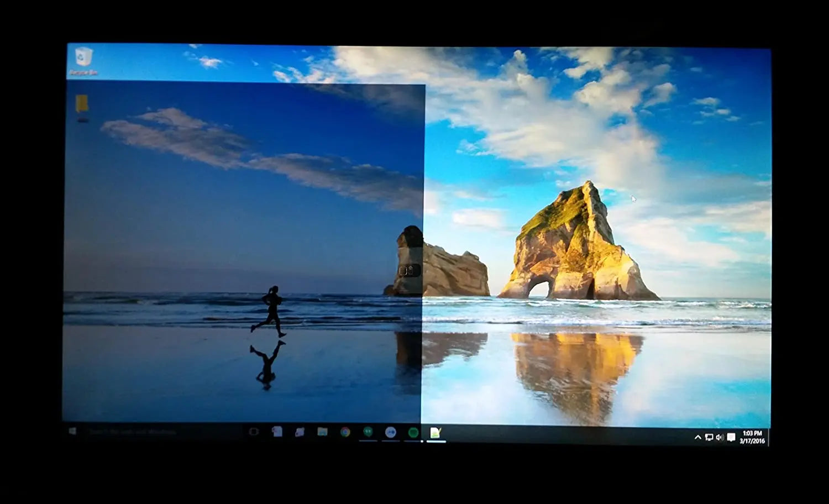The width and height of the screenshot is (829, 504).
Task: Click the pinned icon left of File Explorer
Action: coord(300,432)
